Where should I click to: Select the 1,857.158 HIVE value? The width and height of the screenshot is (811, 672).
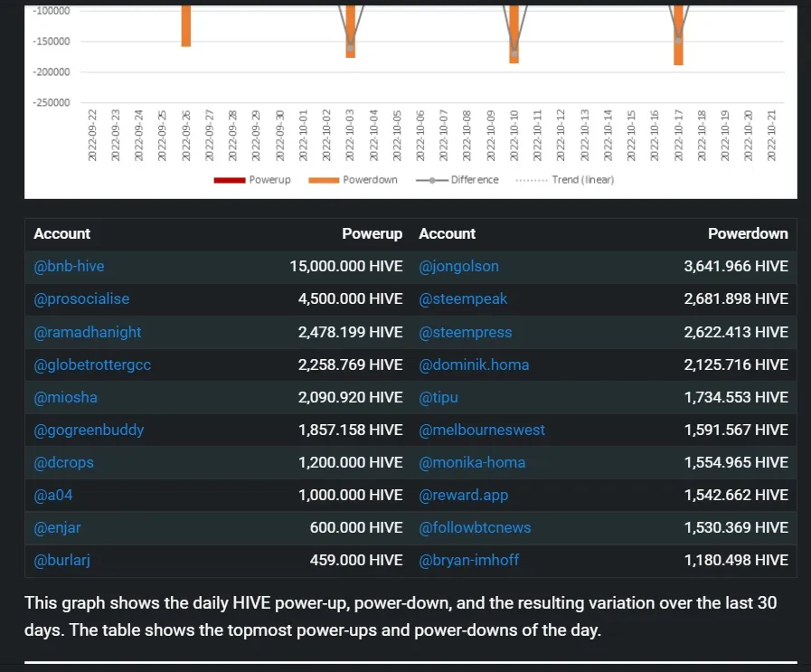click(x=350, y=430)
